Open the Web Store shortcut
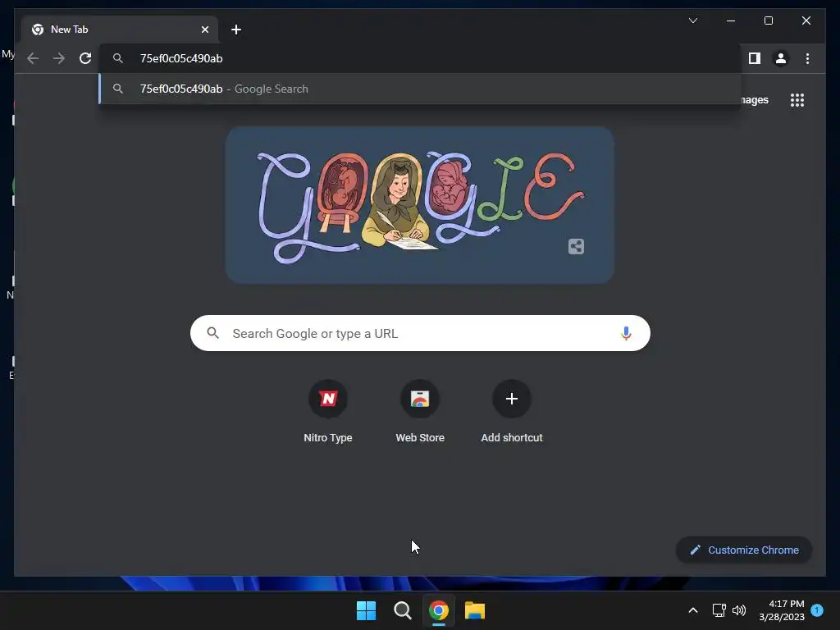This screenshot has height=630, width=840. [420, 412]
